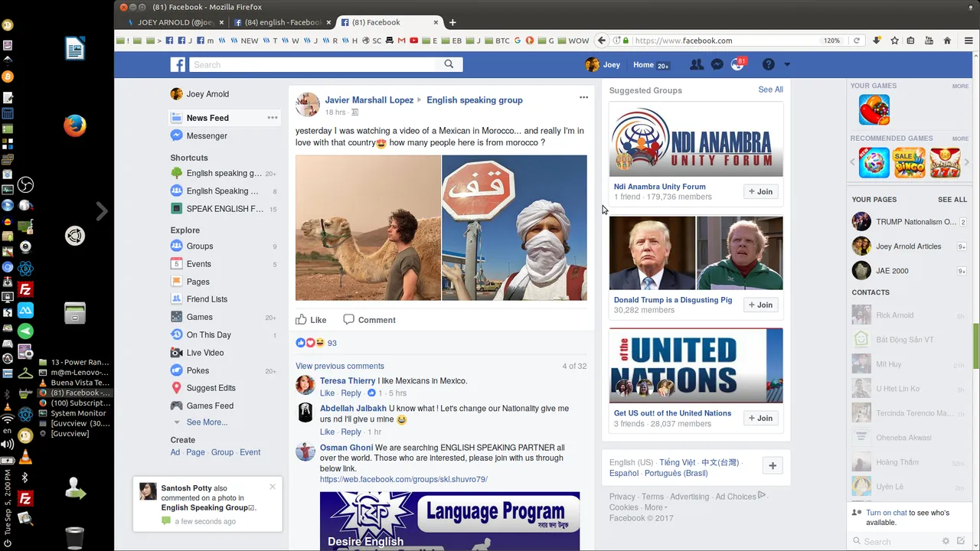Screen dimensions: 980x551
Task: Reload the page in Firefox
Action: click(857, 41)
